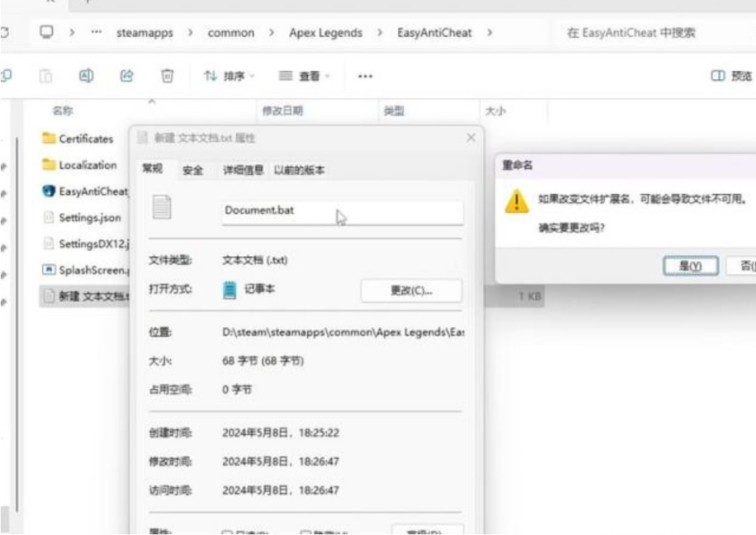Toggle the hidden (隐藏) attribute checkbox
The height and width of the screenshot is (535, 756).
click(306, 533)
